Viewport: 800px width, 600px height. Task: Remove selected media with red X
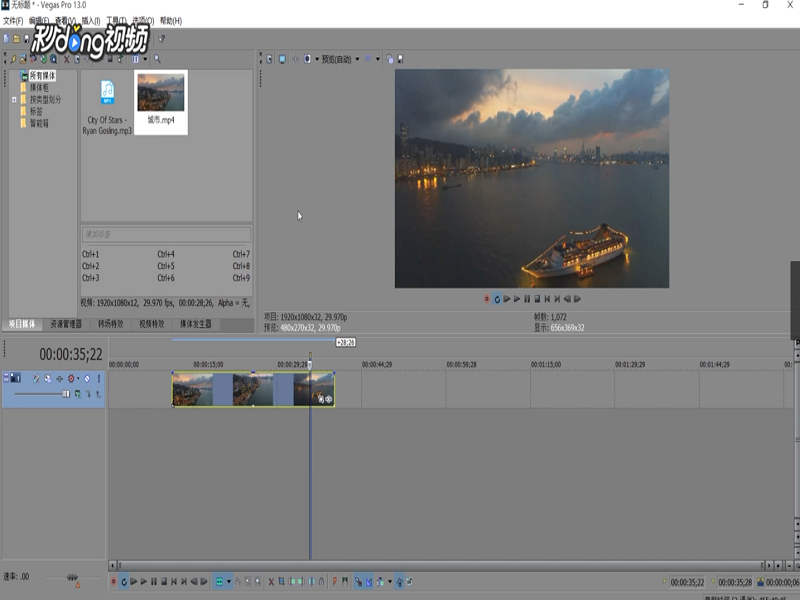pyautogui.click(x=66, y=59)
